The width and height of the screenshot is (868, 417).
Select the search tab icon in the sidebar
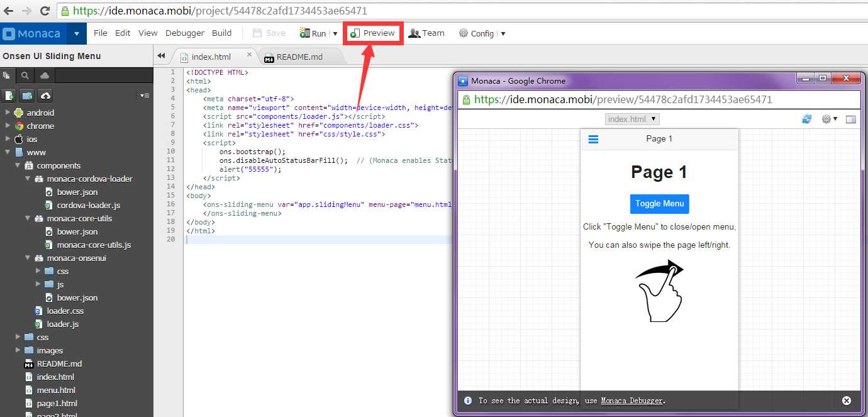[x=25, y=75]
